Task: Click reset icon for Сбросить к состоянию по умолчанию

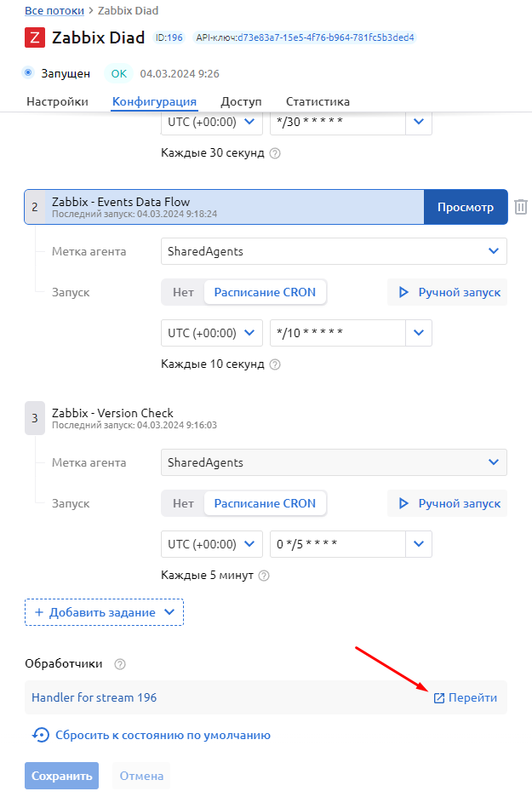Action: coord(41,735)
